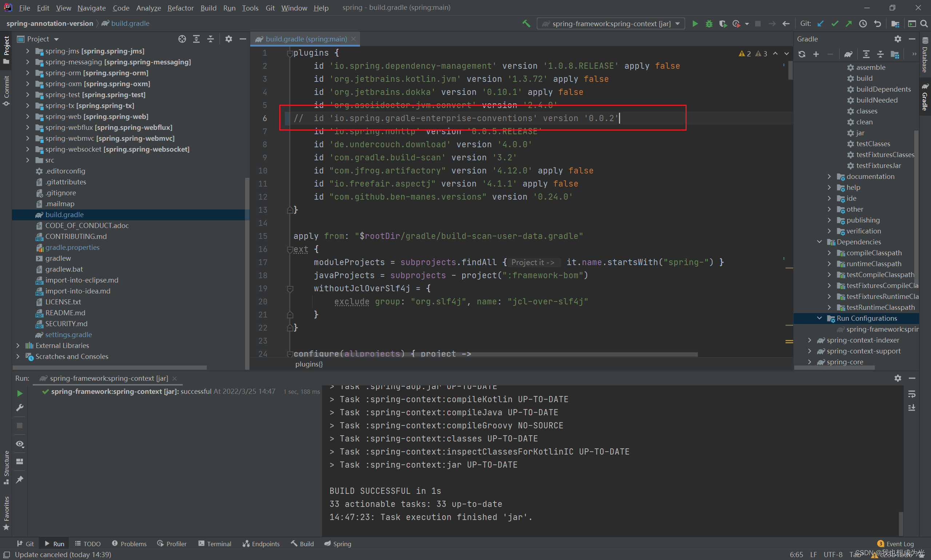Click the Debug bug icon

click(x=709, y=24)
